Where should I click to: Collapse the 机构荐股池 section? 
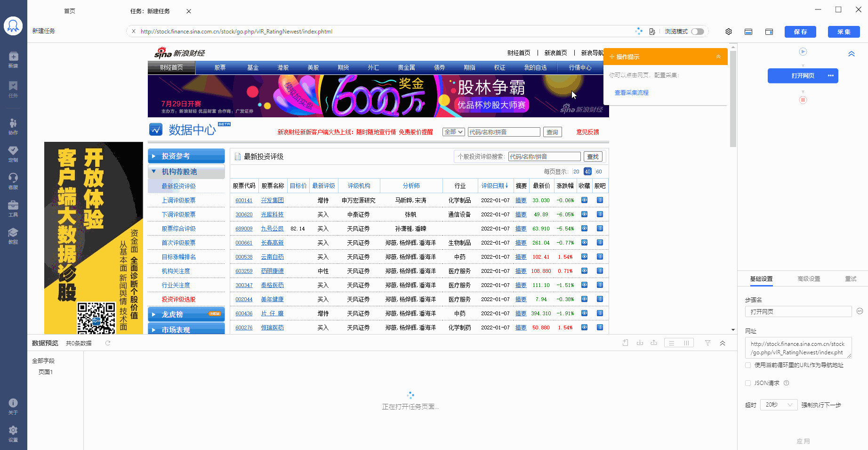[186, 172]
